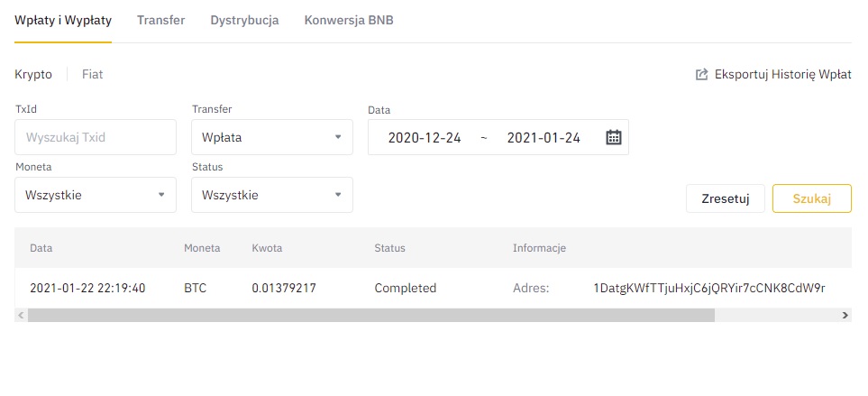Expand the Transfer dropdown set to Wpłata
The width and height of the screenshot is (868, 396).
tap(272, 137)
